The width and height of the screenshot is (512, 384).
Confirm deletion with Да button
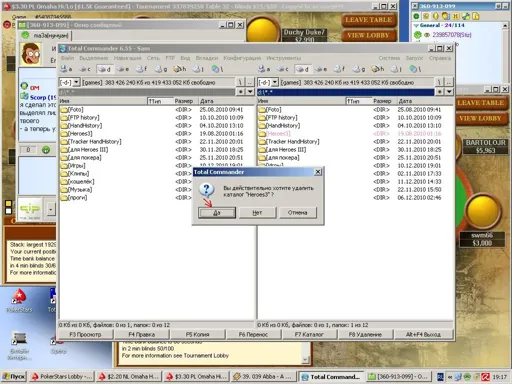pyautogui.click(x=217, y=213)
